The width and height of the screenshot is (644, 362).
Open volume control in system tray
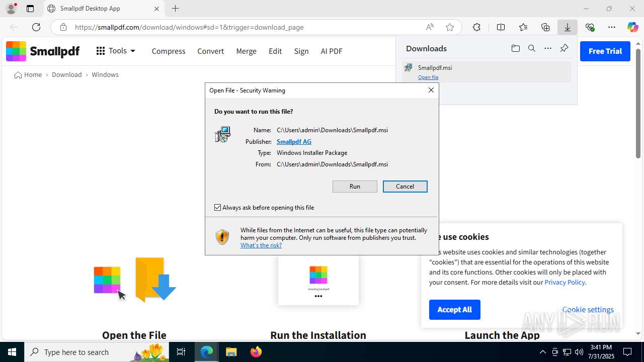point(579,352)
